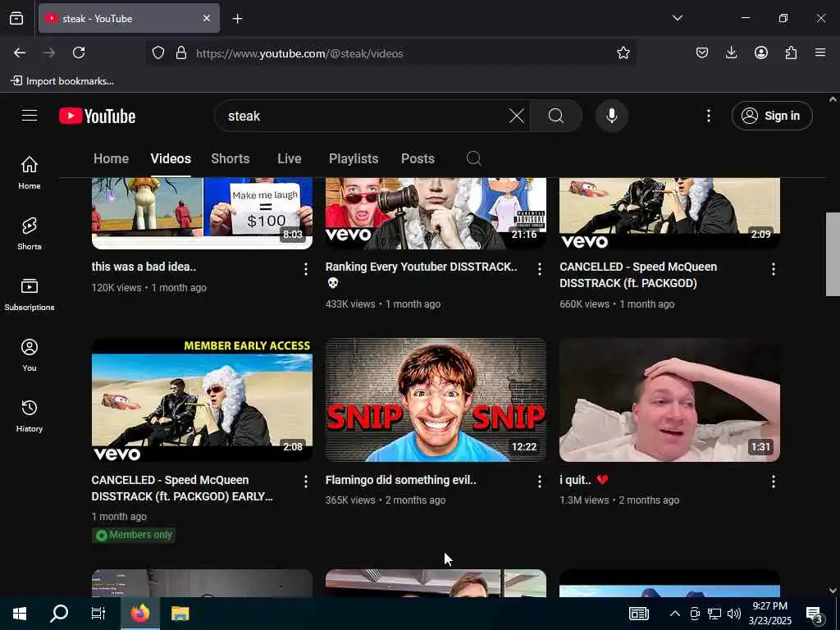Open options for 'i quit..' video
The height and width of the screenshot is (630, 840).
click(773, 482)
